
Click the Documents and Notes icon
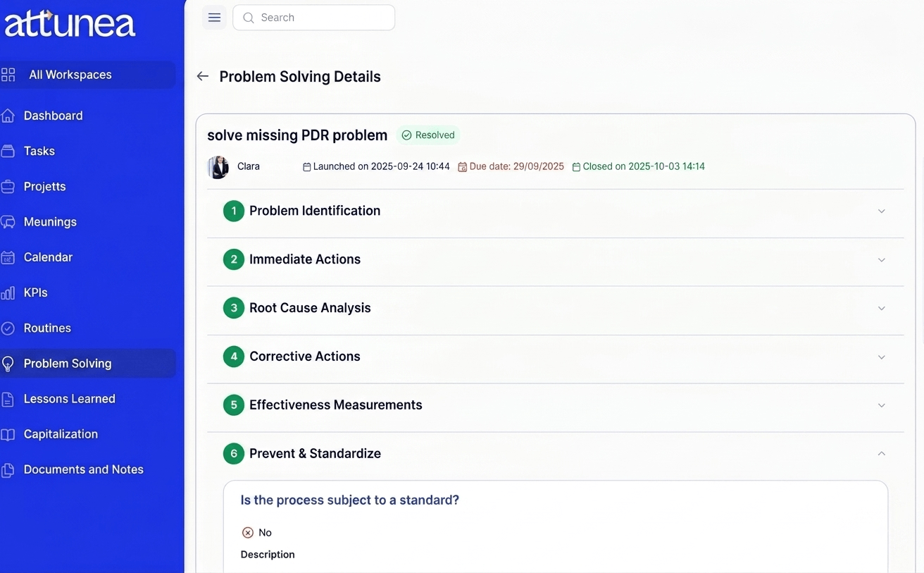[x=8, y=470]
